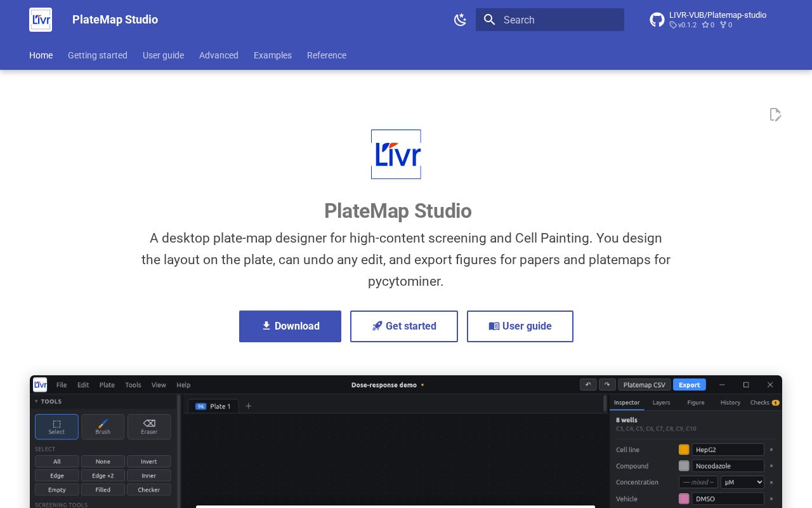Click the magnifying glass search icon
This screenshot has height=508, width=812.
[x=490, y=20]
